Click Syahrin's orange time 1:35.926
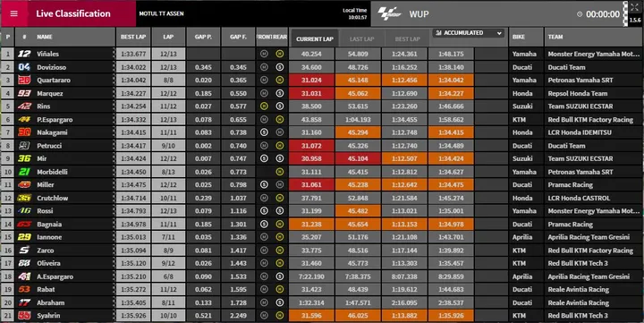This screenshot has width=644, height=323. 451,316
